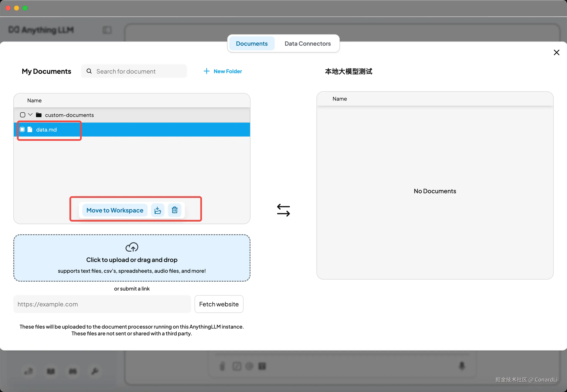Click the magnifier icon in document search
The height and width of the screenshot is (392, 567).
click(89, 71)
